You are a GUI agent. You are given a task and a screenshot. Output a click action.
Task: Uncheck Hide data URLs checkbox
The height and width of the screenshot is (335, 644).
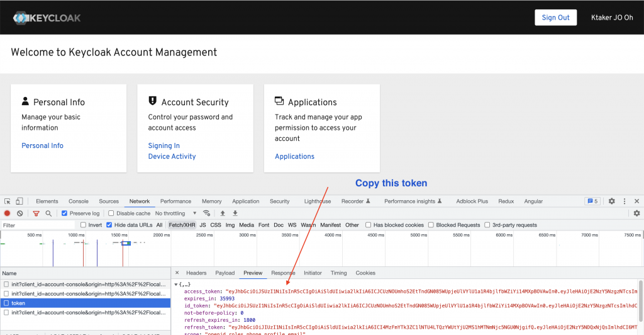click(x=109, y=225)
